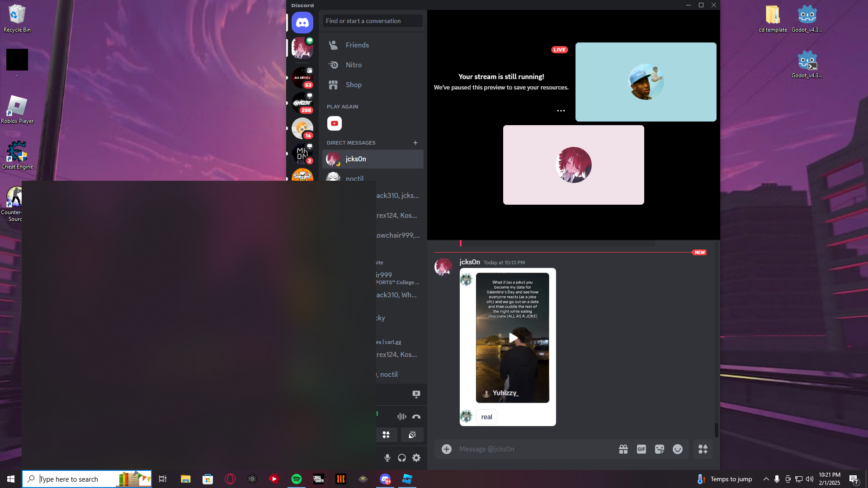Open the sticker picker
The height and width of the screenshot is (488, 868).
(x=660, y=449)
